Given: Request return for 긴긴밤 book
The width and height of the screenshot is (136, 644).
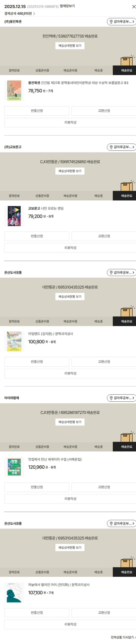Looking at the screenshot, I should point(37,111).
